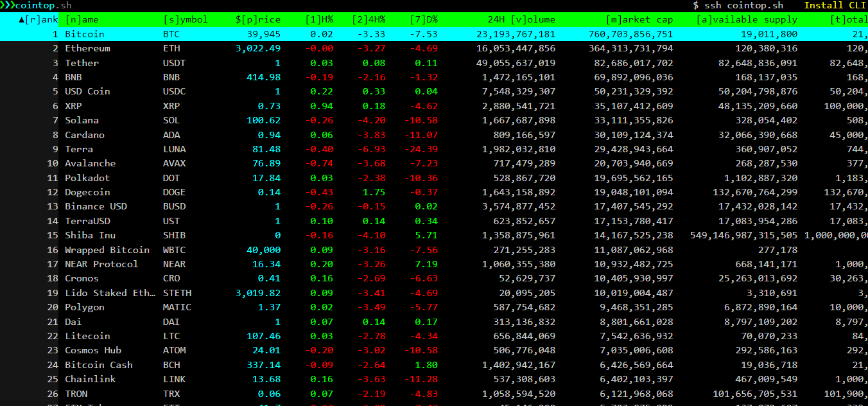Image resolution: width=868 pixels, height=406 pixels.
Task: Select Polkadot in the coin list
Action: tap(87, 178)
